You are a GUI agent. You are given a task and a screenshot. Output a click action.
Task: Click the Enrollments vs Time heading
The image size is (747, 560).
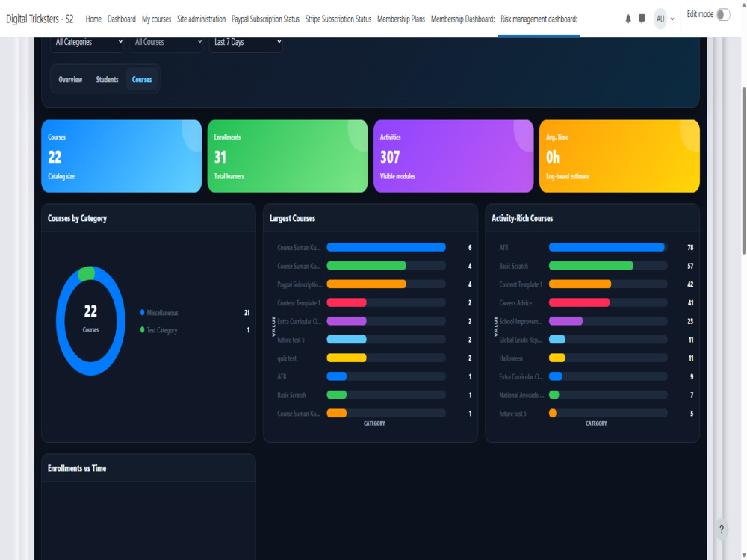(x=77, y=468)
